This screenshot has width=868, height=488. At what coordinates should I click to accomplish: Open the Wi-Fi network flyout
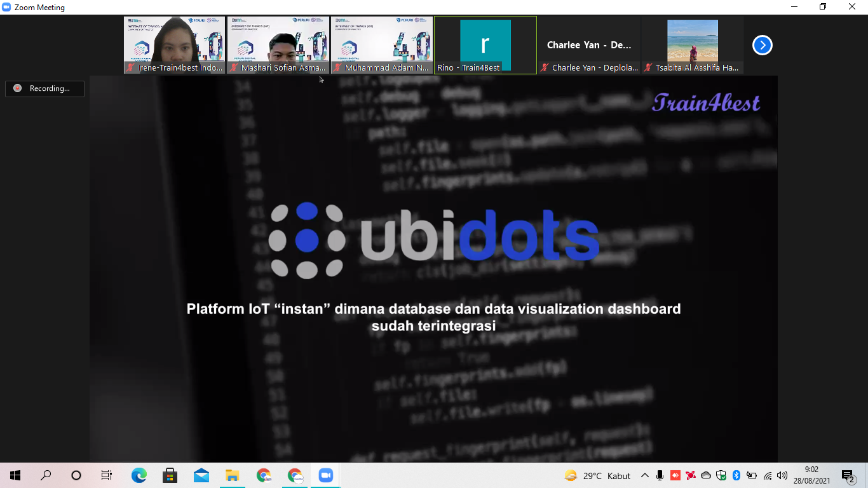[768, 475]
